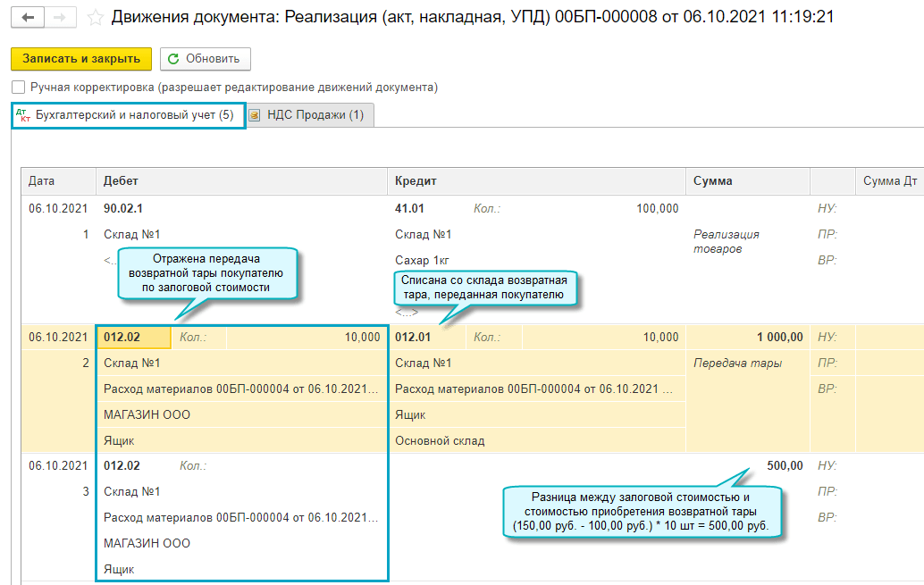Click the Сумма column header
This screenshot has width=924, height=585.
[712, 181]
